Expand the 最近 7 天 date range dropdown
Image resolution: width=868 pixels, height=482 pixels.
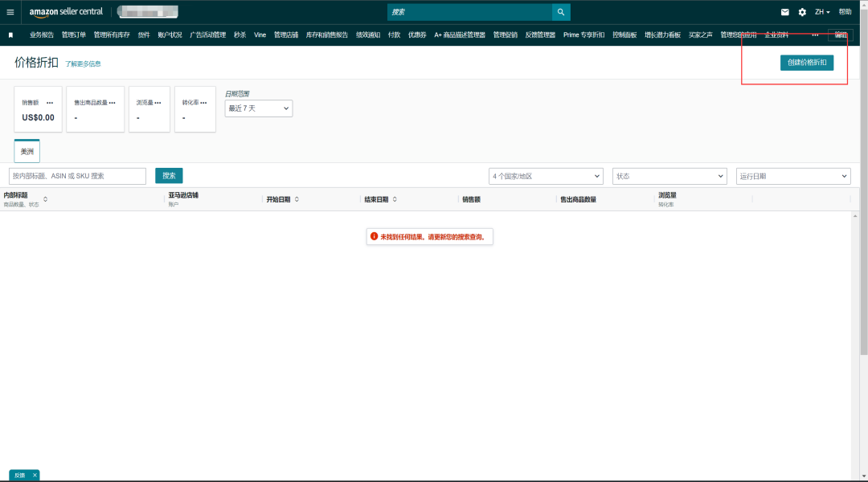259,108
